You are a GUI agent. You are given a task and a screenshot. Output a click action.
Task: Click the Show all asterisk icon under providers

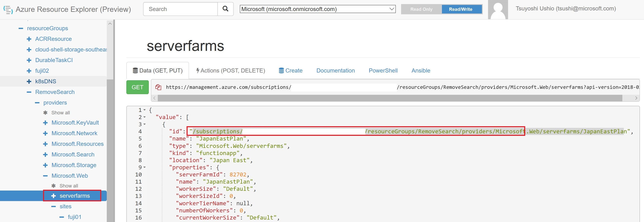45,113
